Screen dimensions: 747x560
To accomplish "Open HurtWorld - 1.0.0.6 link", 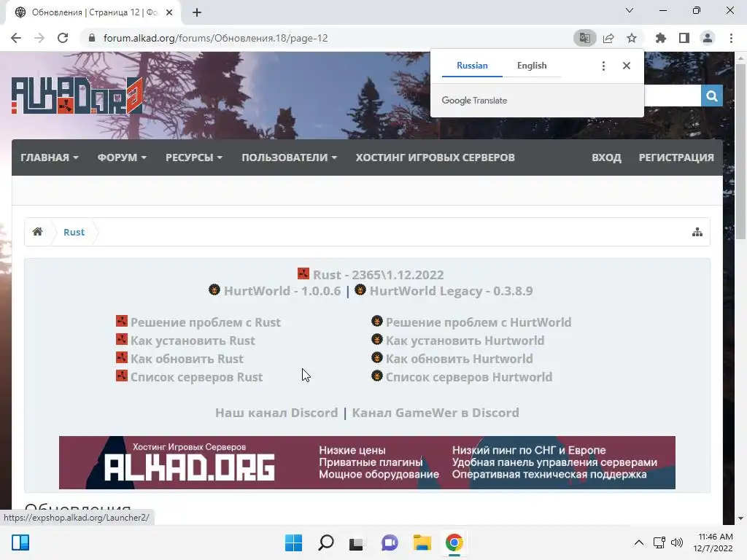I will tap(282, 291).
